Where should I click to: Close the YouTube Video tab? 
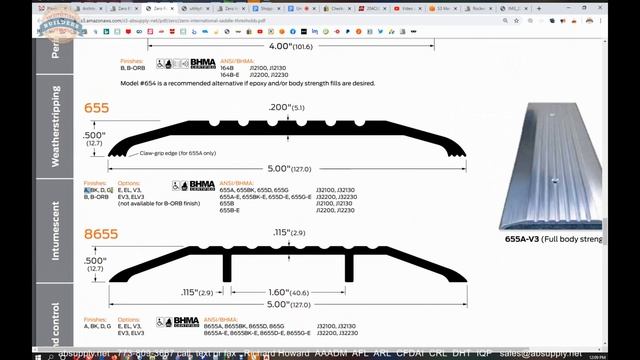pos(420,8)
